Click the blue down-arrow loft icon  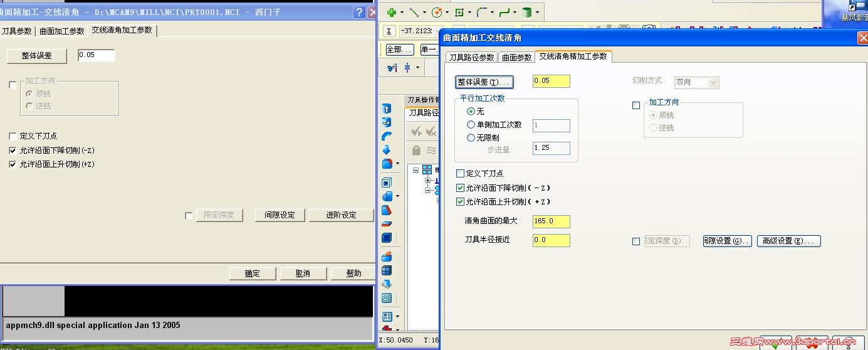click(x=387, y=150)
